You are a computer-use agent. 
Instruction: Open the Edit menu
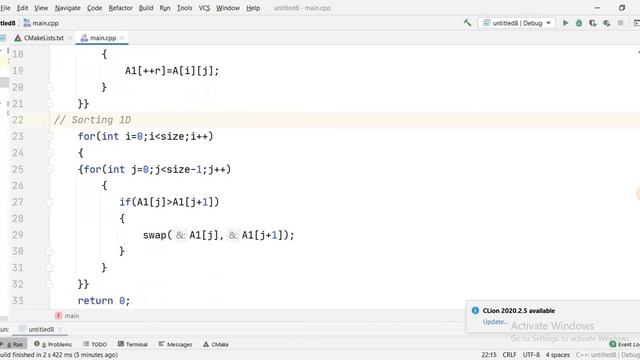(22, 8)
